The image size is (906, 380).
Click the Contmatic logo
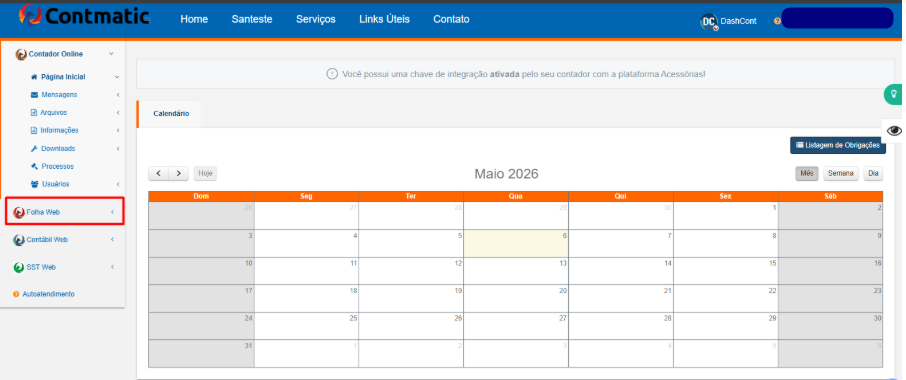[x=84, y=16]
